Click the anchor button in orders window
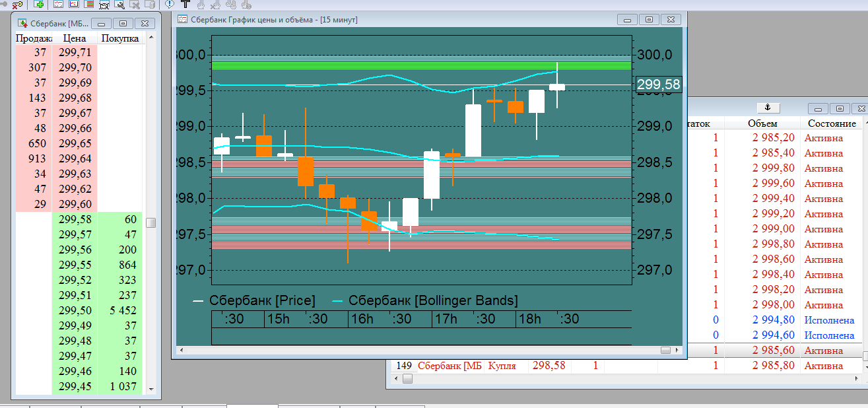This screenshot has width=868, height=408. 767,108
